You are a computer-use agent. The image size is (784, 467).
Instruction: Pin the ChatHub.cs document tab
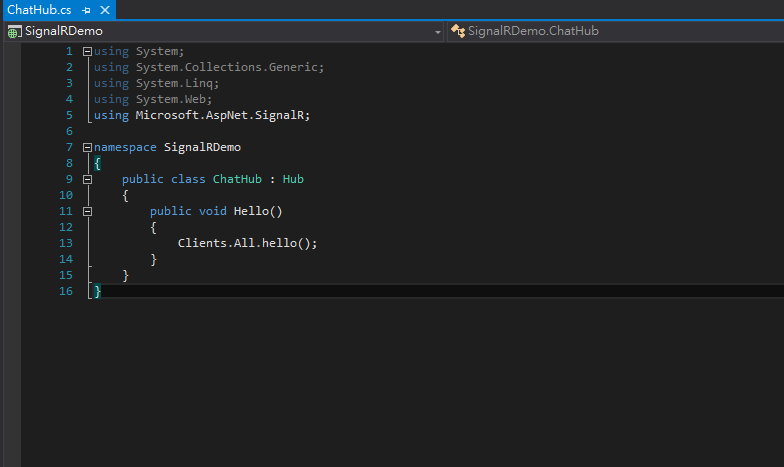(87, 9)
